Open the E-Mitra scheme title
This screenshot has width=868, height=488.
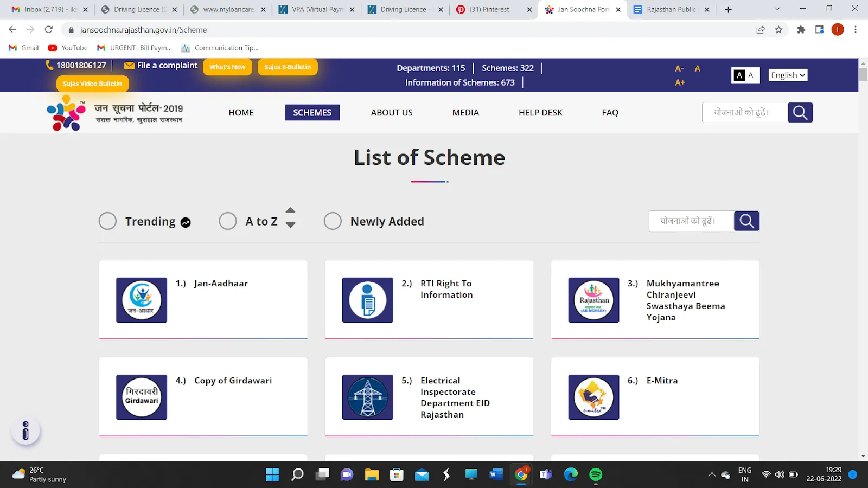(662, 381)
